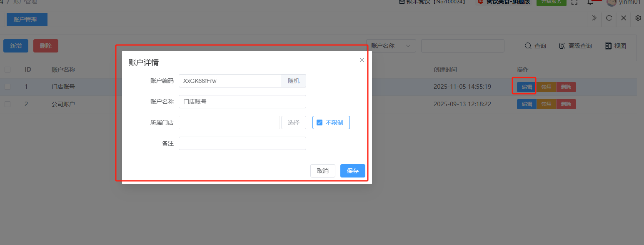Close the 账户详情 dialog with X icon

pos(362,60)
